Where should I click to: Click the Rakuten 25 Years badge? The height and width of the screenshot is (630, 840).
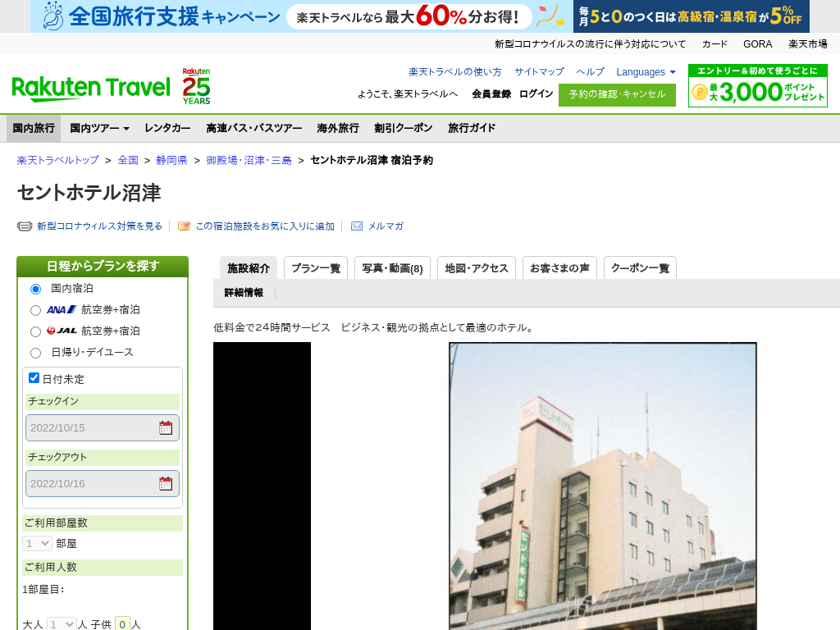(196, 86)
